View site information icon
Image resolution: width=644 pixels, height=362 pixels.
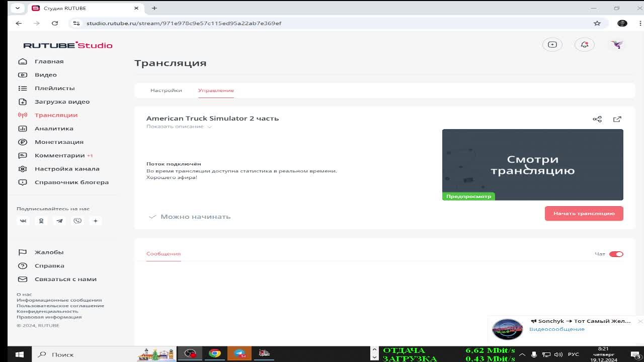pyautogui.click(x=76, y=23)
